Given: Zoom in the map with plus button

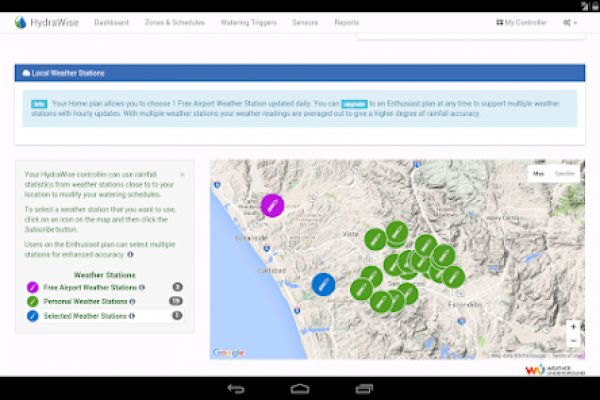Looking at the screenshot, I should coord(572,326).
